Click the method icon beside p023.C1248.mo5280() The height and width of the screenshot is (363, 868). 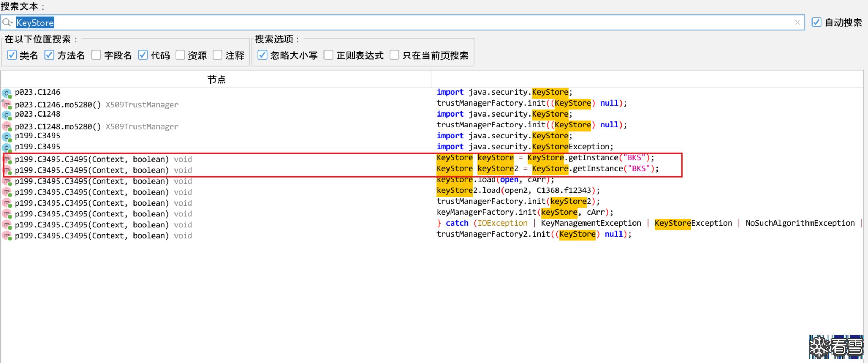click(7, 126)
